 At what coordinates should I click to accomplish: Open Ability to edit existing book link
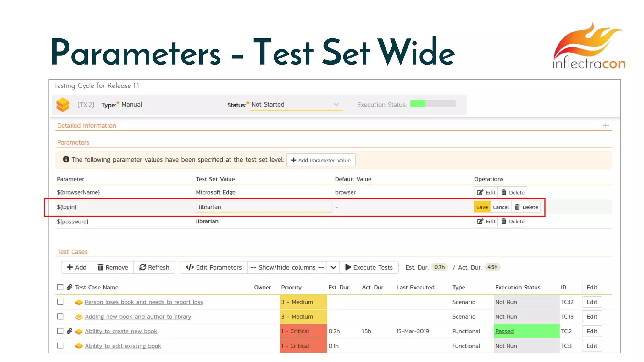tap(123, 346)
